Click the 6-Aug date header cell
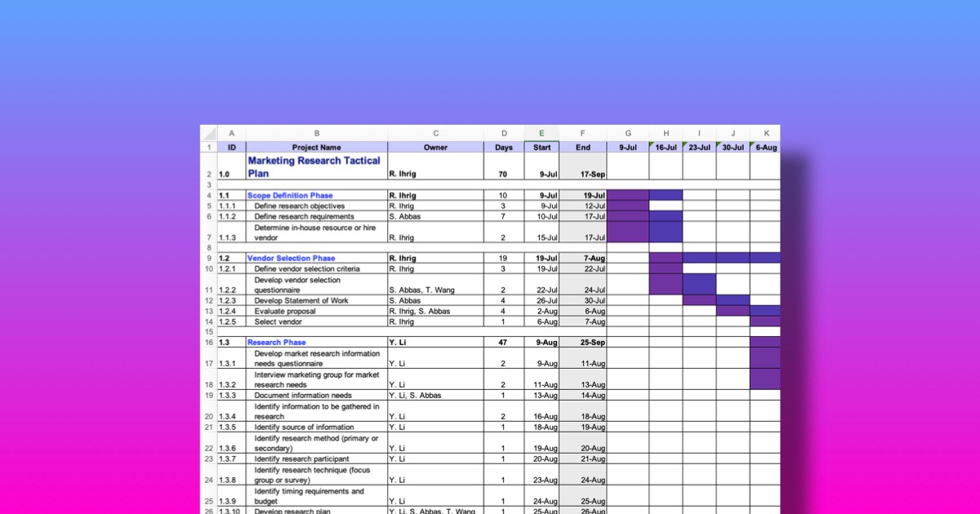The height and width of the screenshot is (514, 980). [x=765, y=148]
